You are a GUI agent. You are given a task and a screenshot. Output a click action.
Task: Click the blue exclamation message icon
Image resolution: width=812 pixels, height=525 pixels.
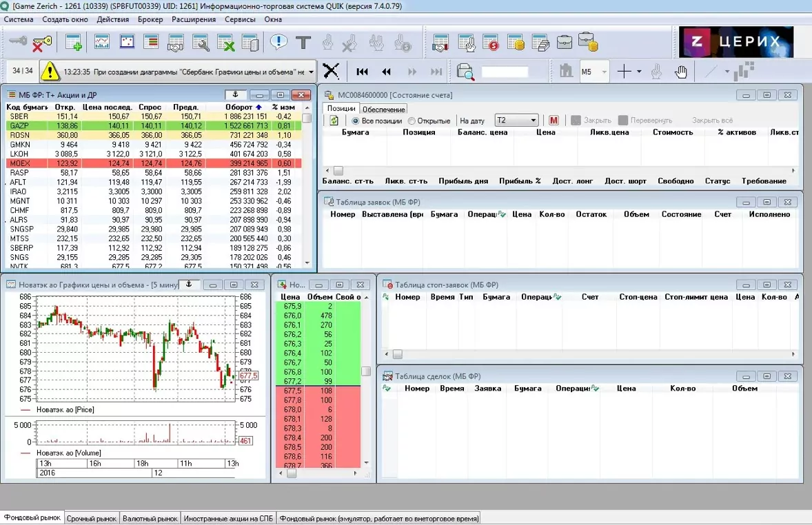(x=278, y=42)
